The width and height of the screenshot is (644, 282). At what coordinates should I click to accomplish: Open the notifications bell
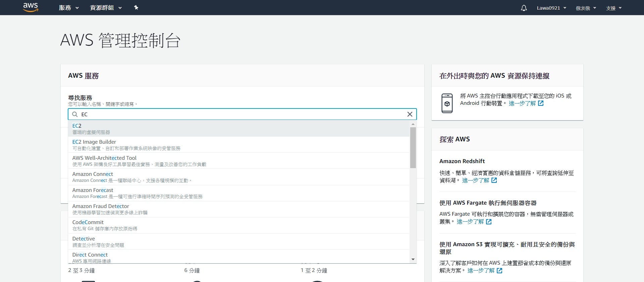(x=524, y=8)
